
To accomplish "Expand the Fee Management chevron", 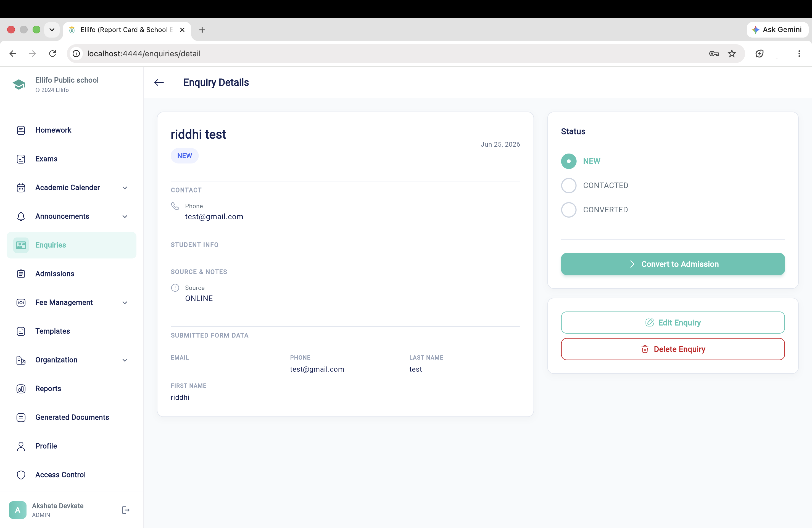I will 125,303.
